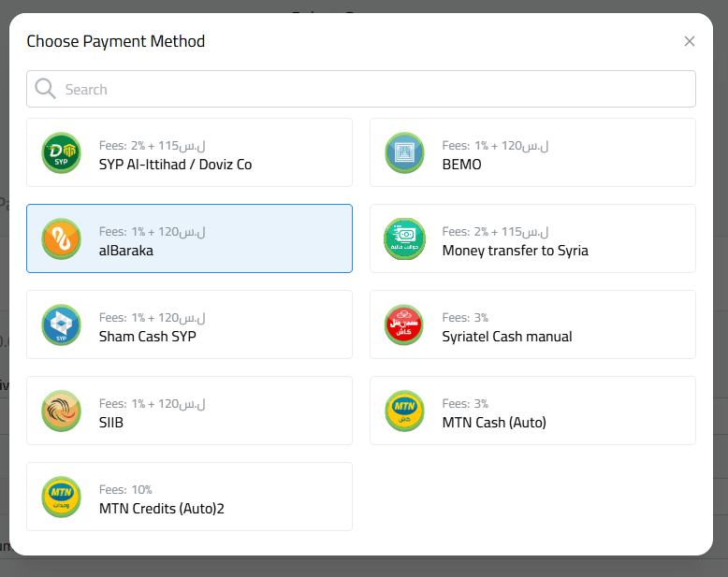Screen dimensions: 728x577
Task: Click the red Syriatel Cash logo icon
Action: point(404,325)
